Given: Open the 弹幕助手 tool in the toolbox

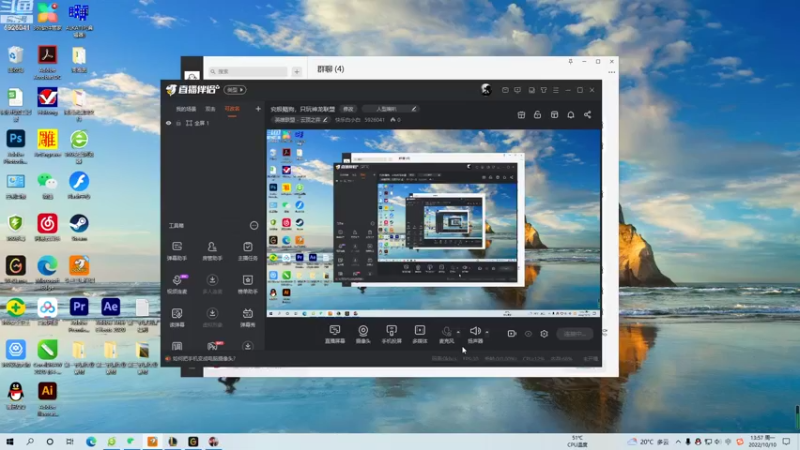Looking at the screenshot, I should (x=177, y=251).
